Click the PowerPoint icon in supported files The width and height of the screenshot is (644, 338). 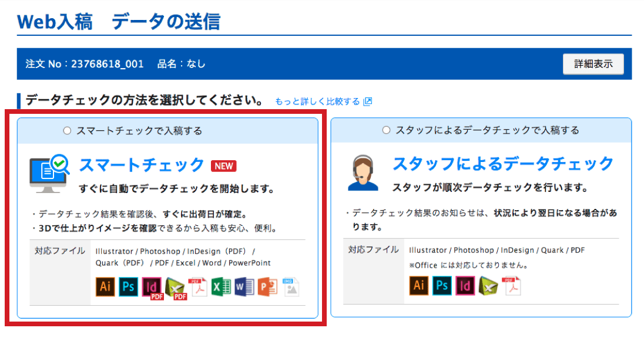point(267,286)
